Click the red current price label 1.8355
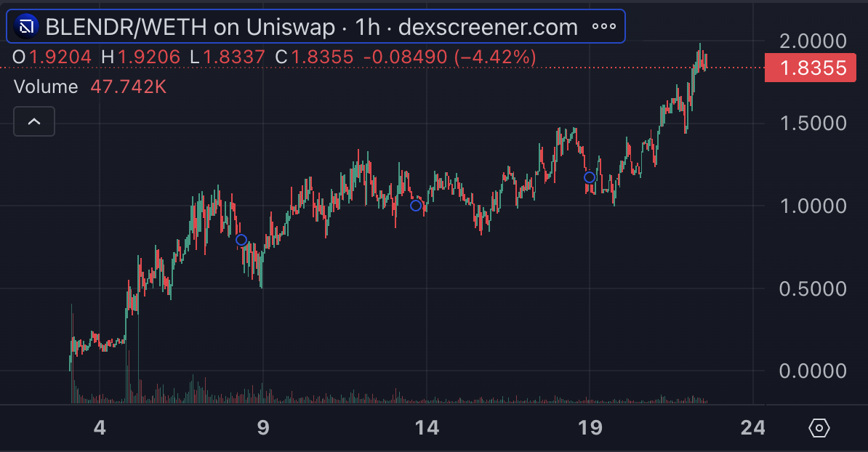This screenshot has height=452, width=868. coord(813,68)
